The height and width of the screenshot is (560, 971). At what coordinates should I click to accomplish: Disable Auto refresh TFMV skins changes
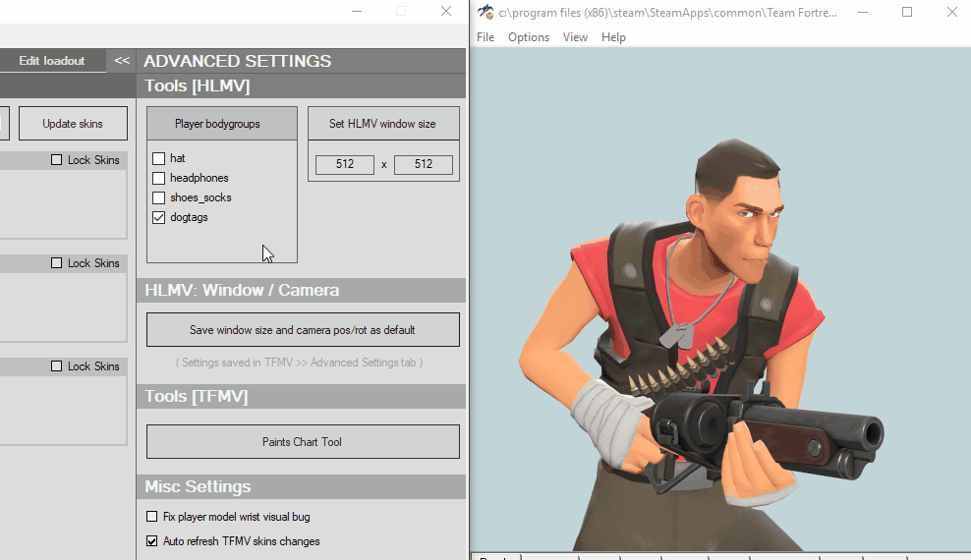click(x=151, y=540)
